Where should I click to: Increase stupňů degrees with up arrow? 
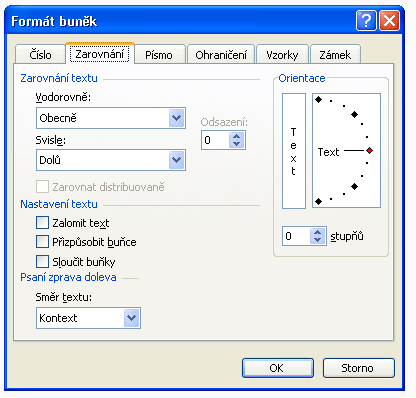(318, 232)
